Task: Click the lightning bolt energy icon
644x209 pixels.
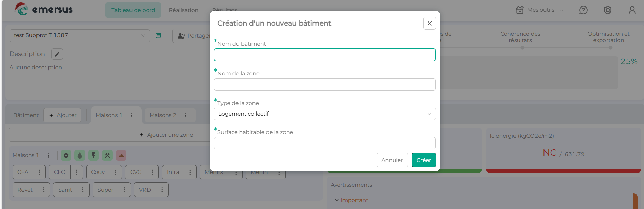Action: pyautogui.click(x=93, y=155)
